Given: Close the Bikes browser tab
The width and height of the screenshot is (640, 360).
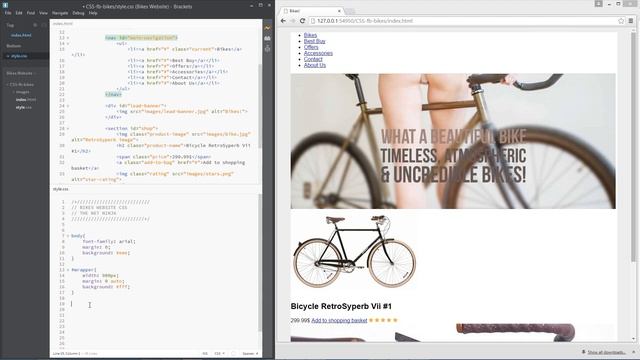Looking at the screenshot, I should (x=339, y=11).
